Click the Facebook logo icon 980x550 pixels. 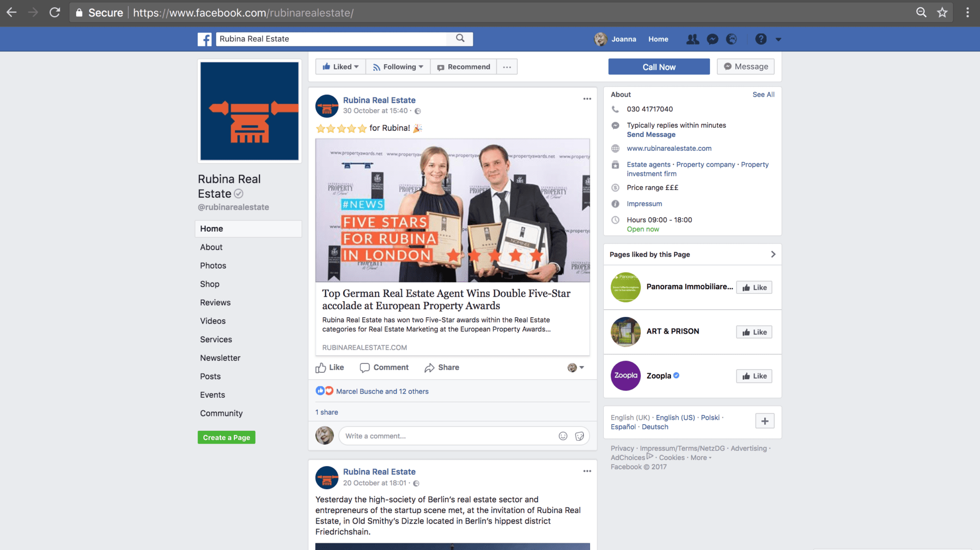(x=204, y=39)
